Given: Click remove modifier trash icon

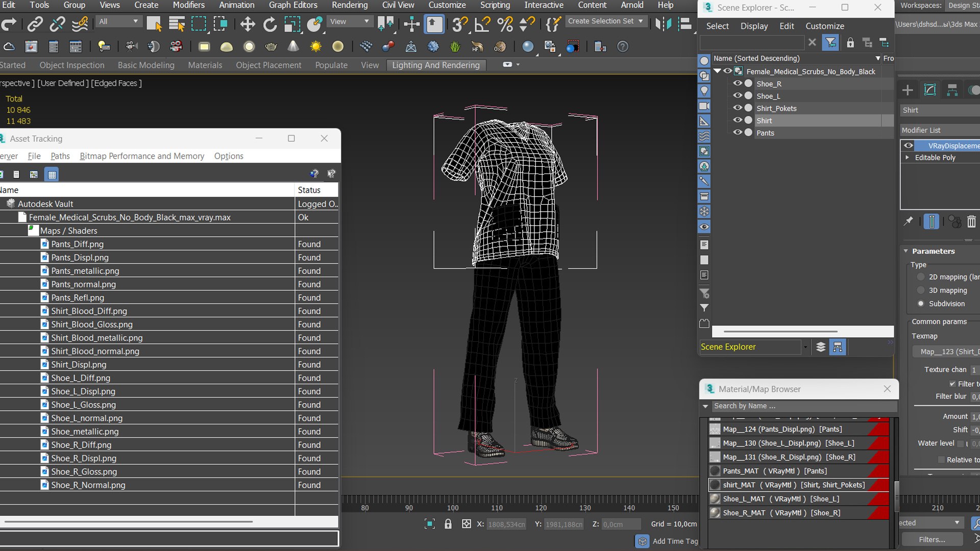Looking at the screenshot, I should (x=971, y=221).
